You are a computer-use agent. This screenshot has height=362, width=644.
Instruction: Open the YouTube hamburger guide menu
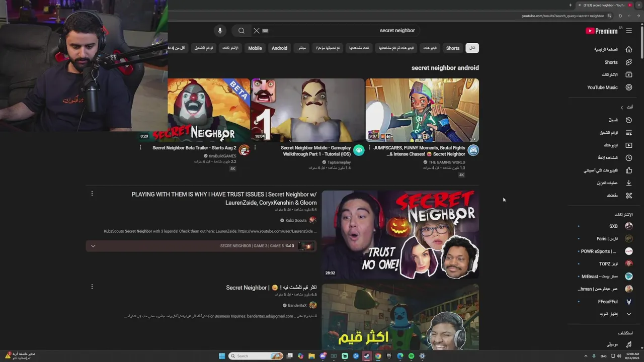(x=629, y=31)
